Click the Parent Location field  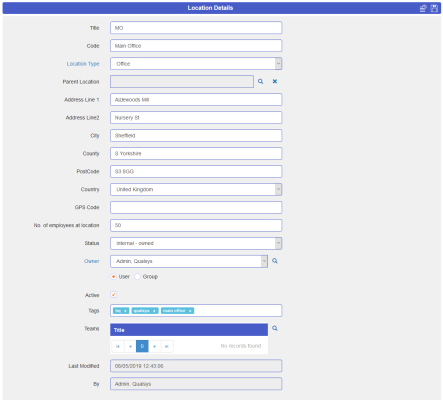tap(182, 82)
